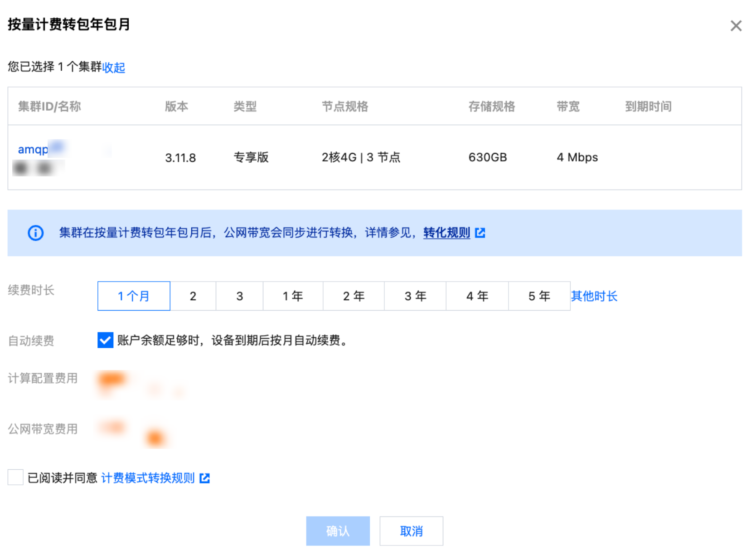The width and height of the screenshot is (756, 555).
Task: Click the 版本 column header
Action: tap(177, 107)
